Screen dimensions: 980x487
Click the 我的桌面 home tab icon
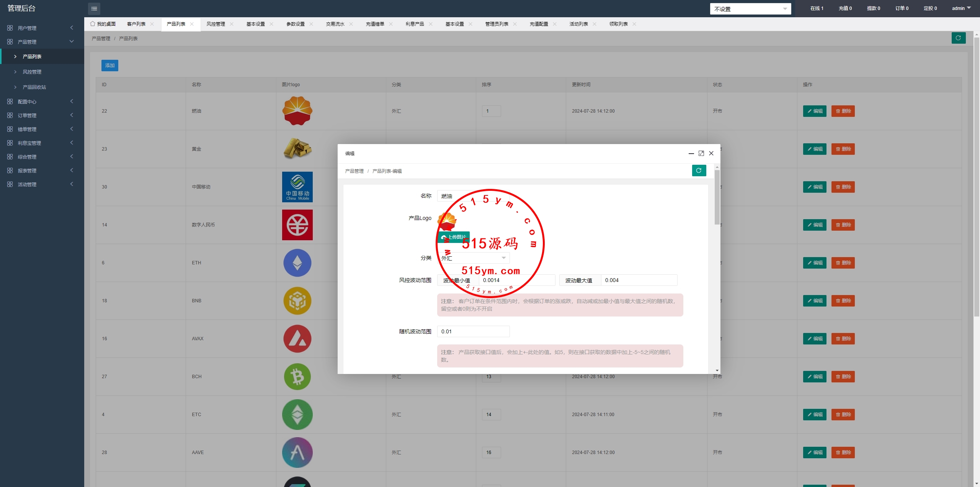coord(93,24)
